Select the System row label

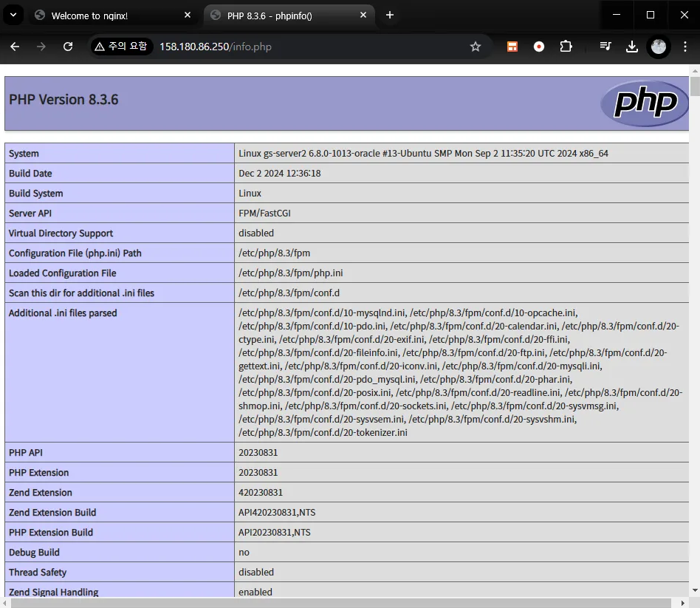(x=24, y=154)
